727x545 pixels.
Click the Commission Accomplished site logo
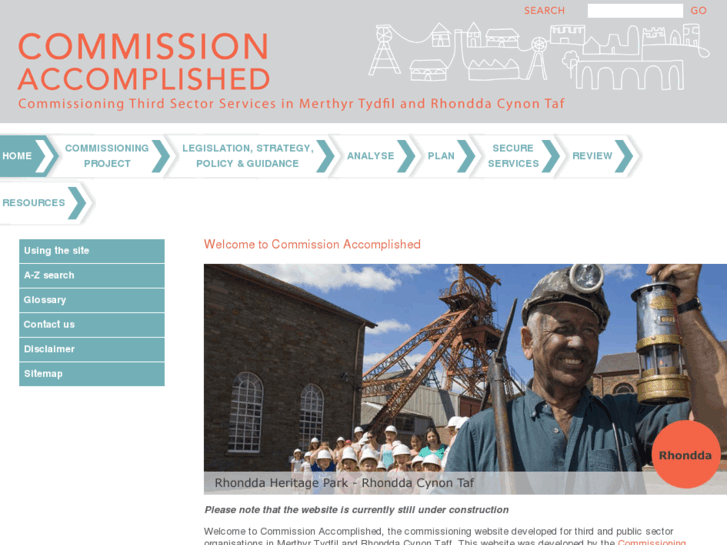(x=144, y=62)
